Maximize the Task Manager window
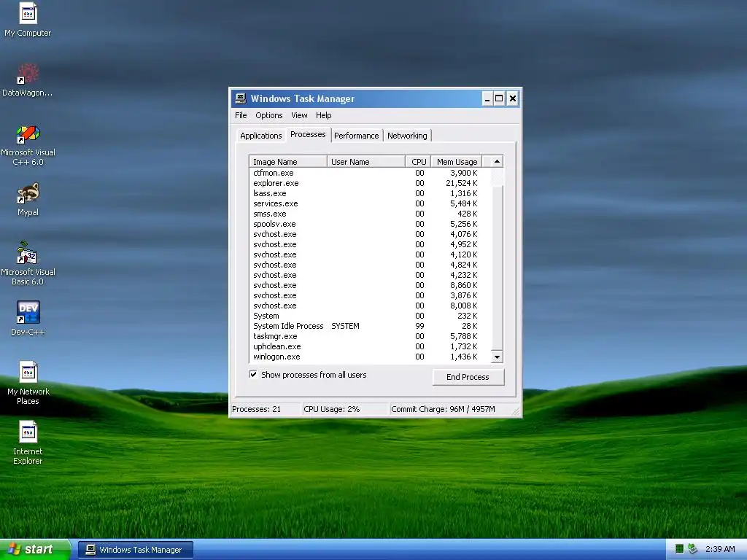The image size is (747, 560). (499, 98)
